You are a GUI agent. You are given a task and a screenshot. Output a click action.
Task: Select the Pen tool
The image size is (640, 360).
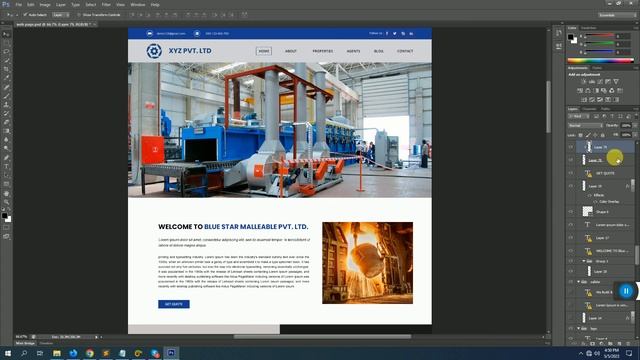click(x=6, y=158)
